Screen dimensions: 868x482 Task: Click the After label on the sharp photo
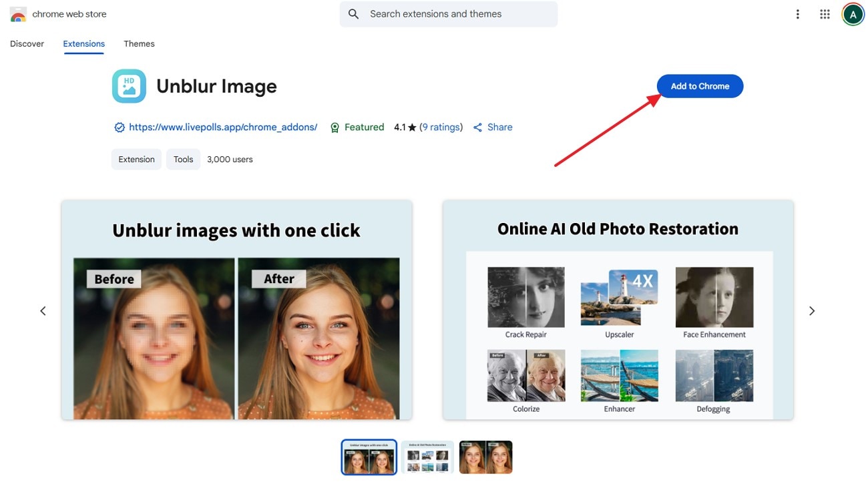[x=279, y=279]
